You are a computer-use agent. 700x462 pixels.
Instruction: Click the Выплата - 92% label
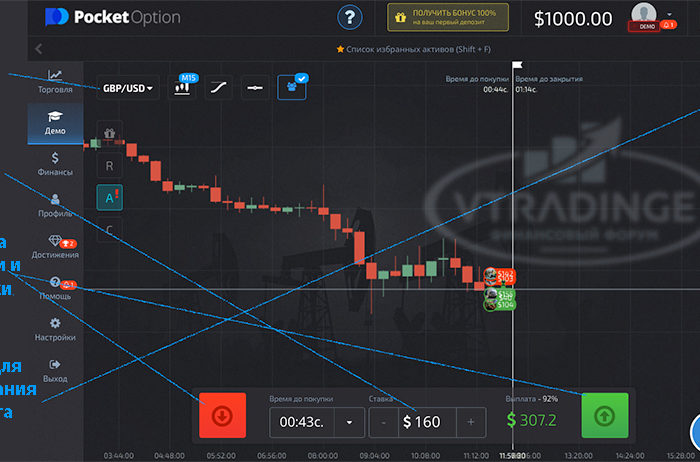(x=532, y=399)
